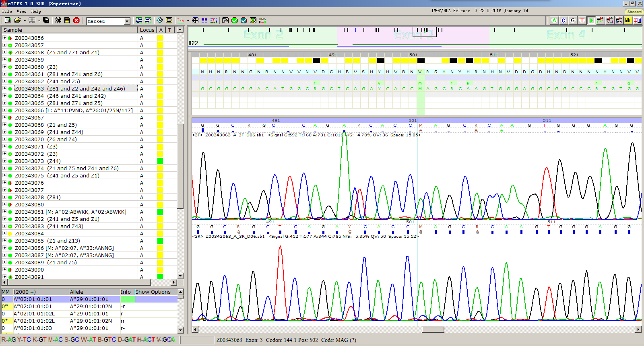Click the 'Show Options' header button
The height and width of the screenshot is (346, 644).
(x=153, y=292)
